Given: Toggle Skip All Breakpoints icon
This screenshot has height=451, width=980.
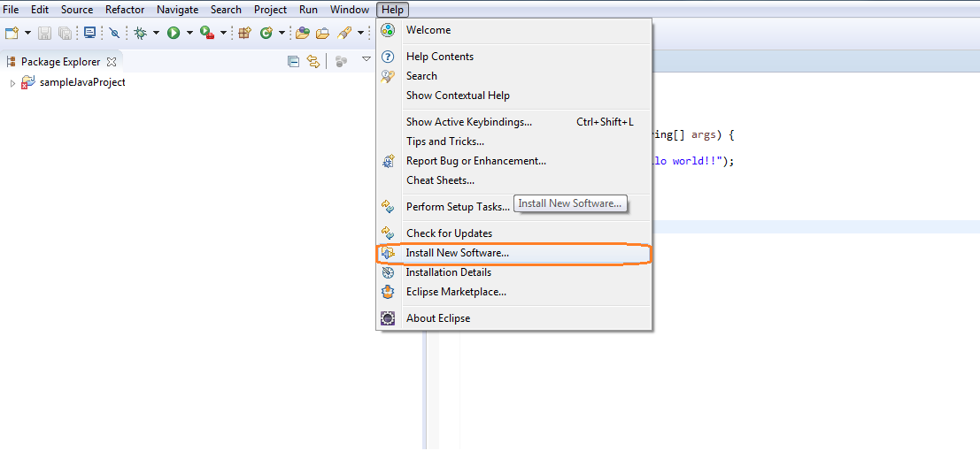Looking at the screenshot, I should (113, 33).
